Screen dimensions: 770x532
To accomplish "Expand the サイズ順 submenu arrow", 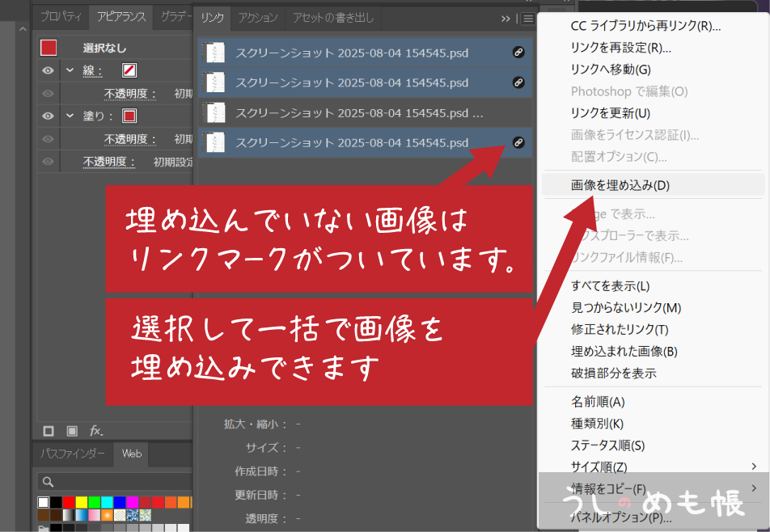I will point(754,467).
